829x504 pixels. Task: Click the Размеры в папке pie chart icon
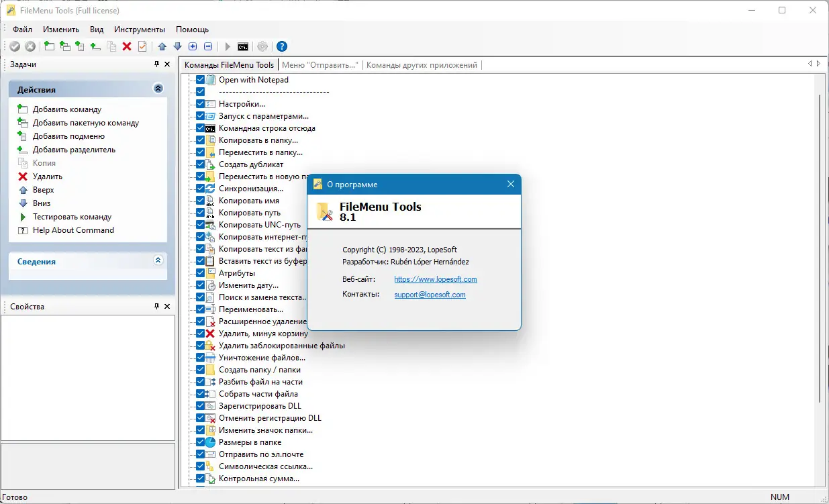coord(210,442)
